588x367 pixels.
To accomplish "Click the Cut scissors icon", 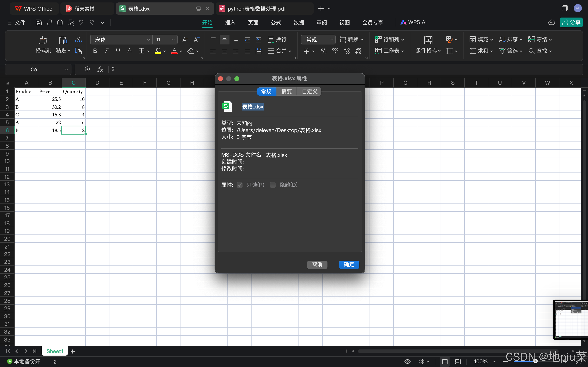I will coord(78,40).
